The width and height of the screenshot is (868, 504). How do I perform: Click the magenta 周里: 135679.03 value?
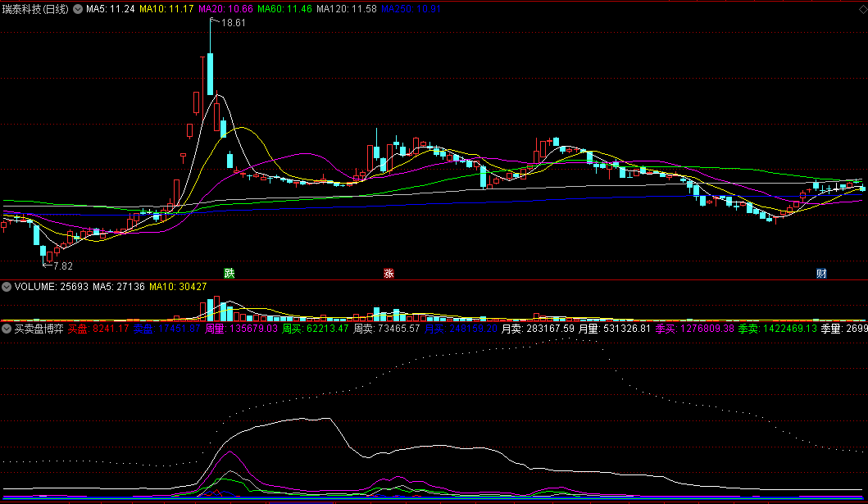(241, 329)
